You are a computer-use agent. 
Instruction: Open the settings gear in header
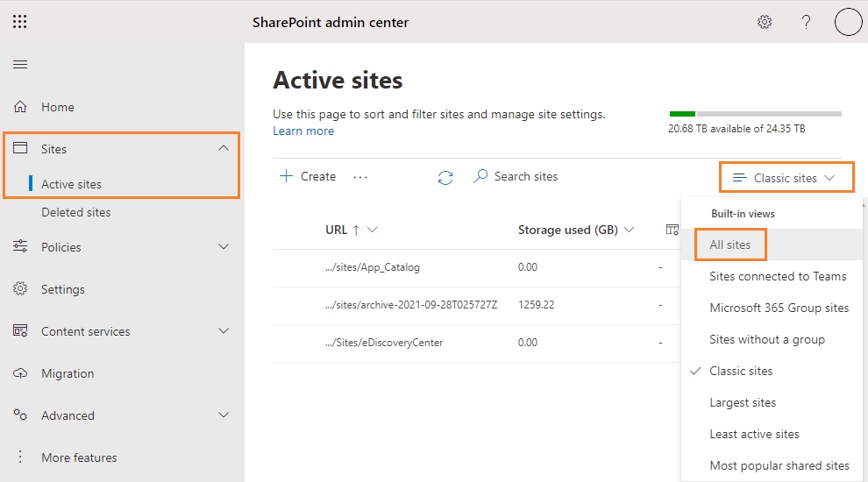tap(765, 22)
